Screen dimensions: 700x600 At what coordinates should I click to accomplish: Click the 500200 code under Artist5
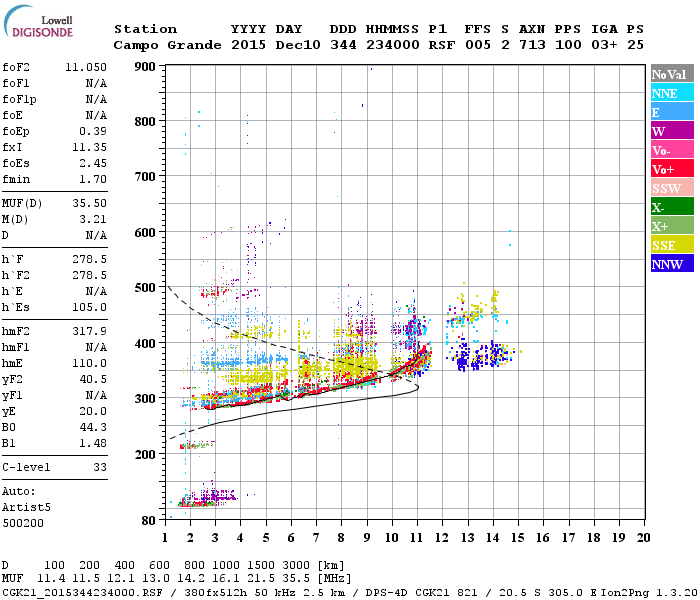pyautogui.click(x=23, y=523)
